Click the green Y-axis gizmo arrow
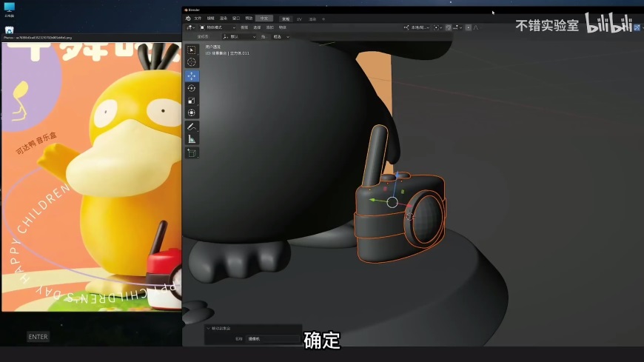 372,200
